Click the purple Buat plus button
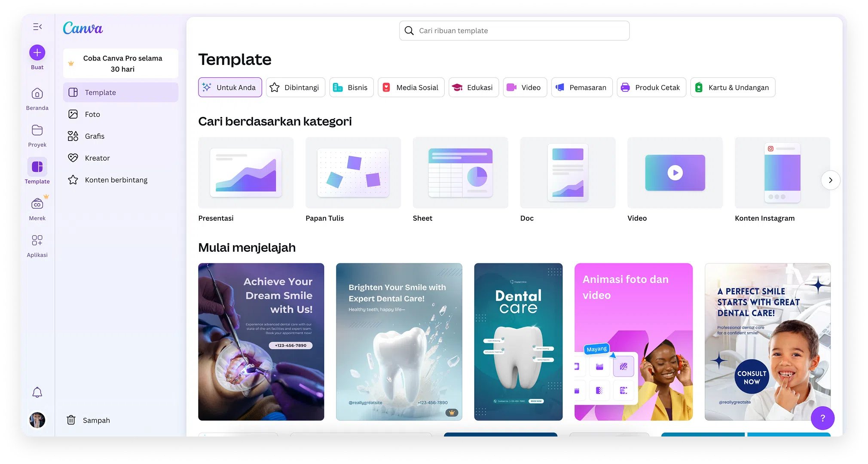This screenshot has width=868, height=464. tap(37, 53)
